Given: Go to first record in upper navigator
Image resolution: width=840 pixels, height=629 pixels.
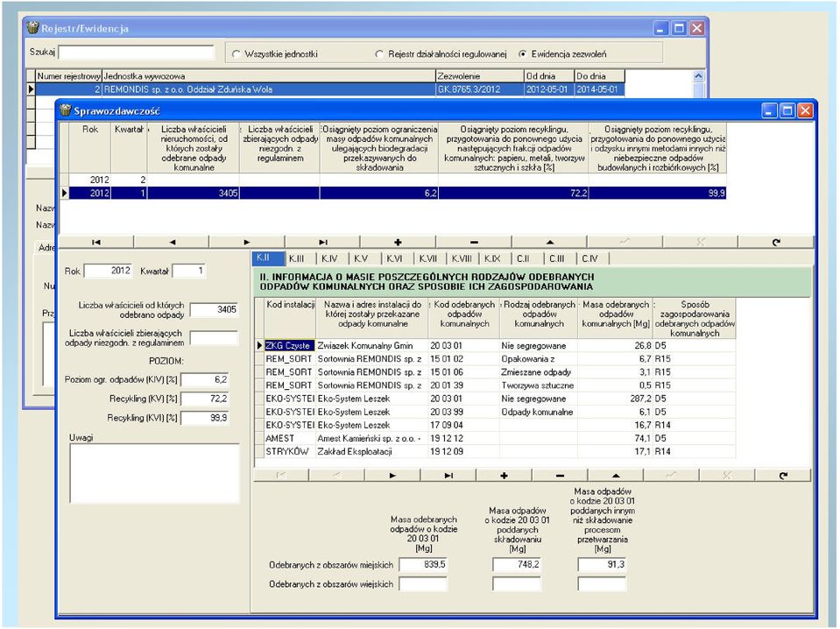Looking at the screenshot, I should pyautogui.click(x=95, y=243).
